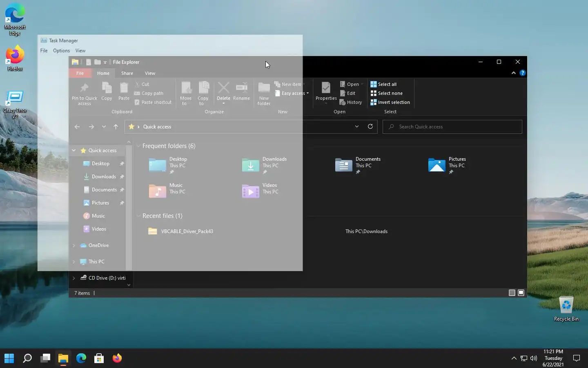Image resolution: width=588 pixels, height=368 pixels.
Task: Open the Easy access dropdown
Action: 292,93
